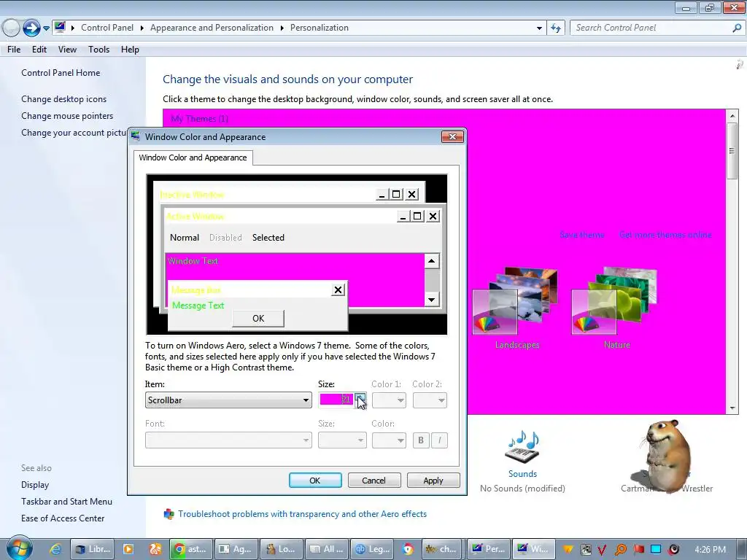The height and width of the screenshot is (560, 747).
Task: Click the refresh button beside address bar
Action: (x=555, y=28)
